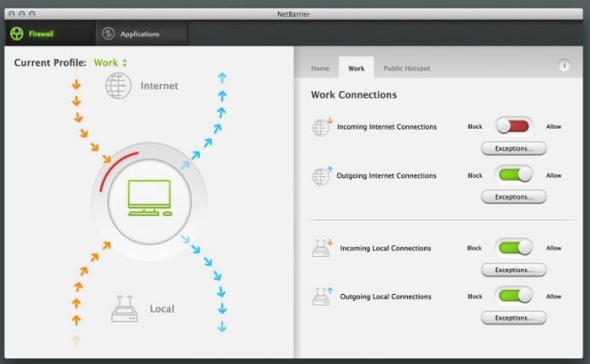Select the Home profile tab

[x=319, y=68]
